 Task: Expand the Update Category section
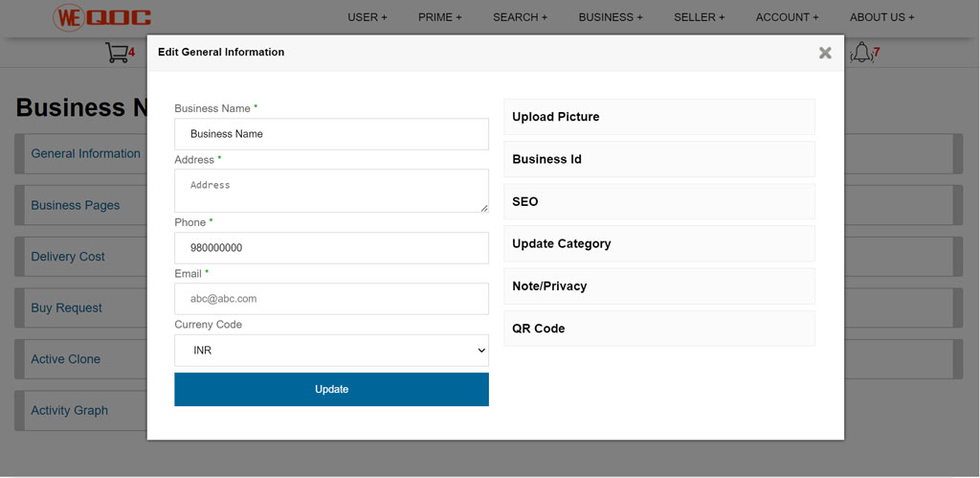point(659,243)
